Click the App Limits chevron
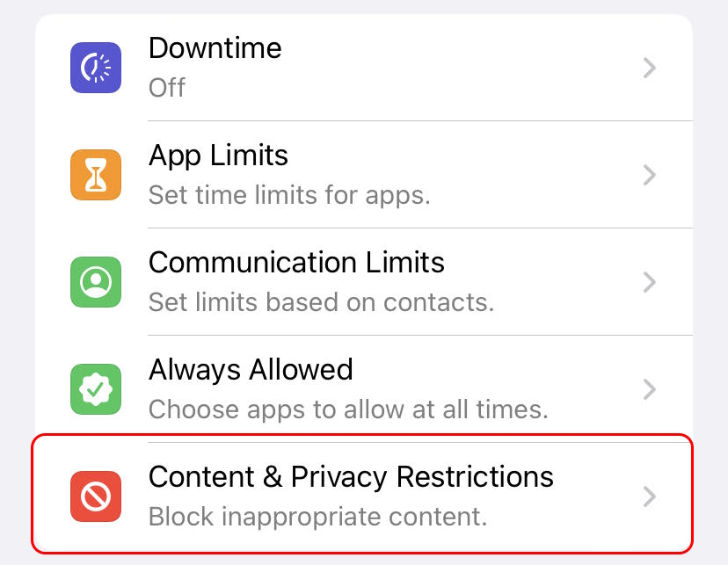 click(x=649, y=175)
